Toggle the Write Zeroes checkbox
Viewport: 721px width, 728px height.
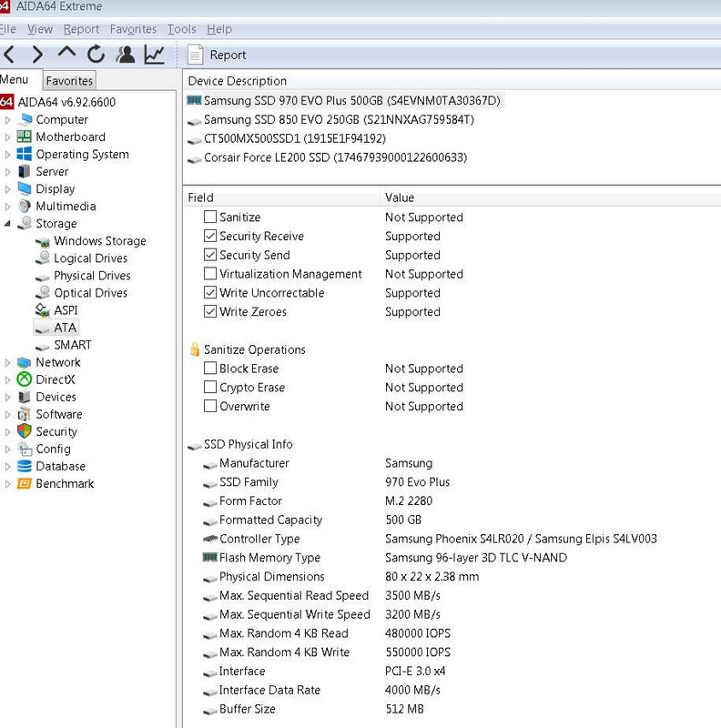[210, 311]
